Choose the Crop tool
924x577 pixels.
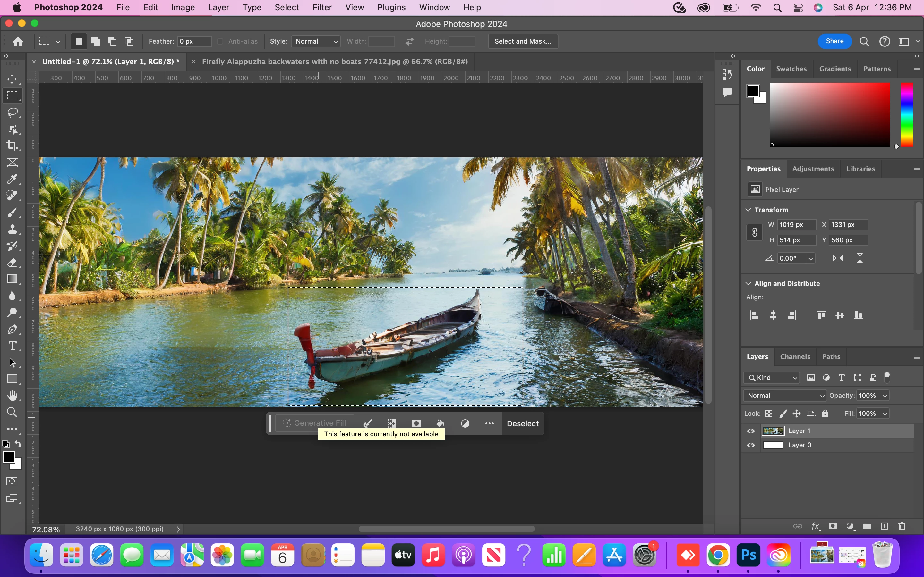(x=12, y=146)
